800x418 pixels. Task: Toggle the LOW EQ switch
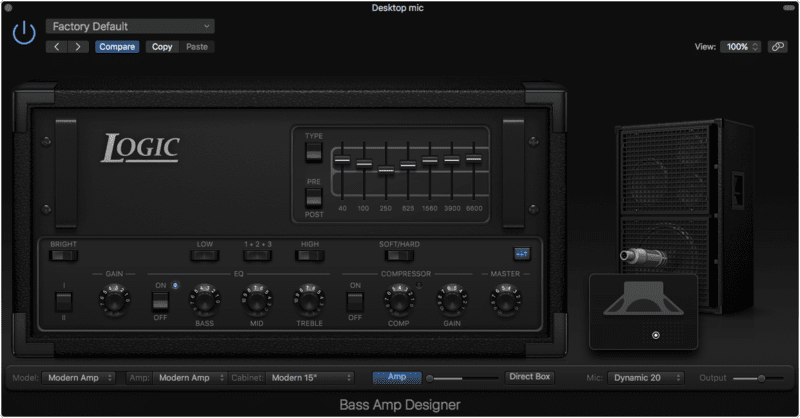[205, 255]
